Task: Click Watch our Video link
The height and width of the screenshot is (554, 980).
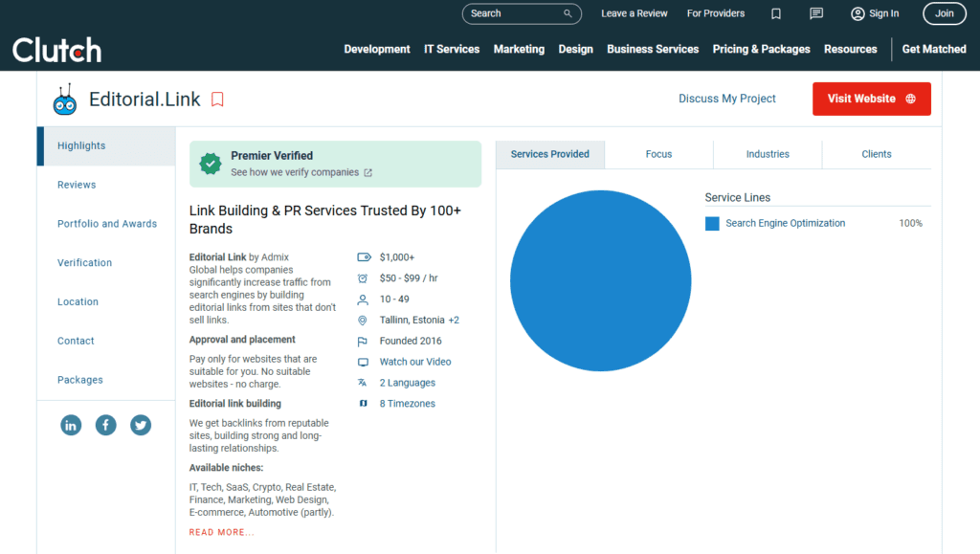Action: click(x=415, y=362)
